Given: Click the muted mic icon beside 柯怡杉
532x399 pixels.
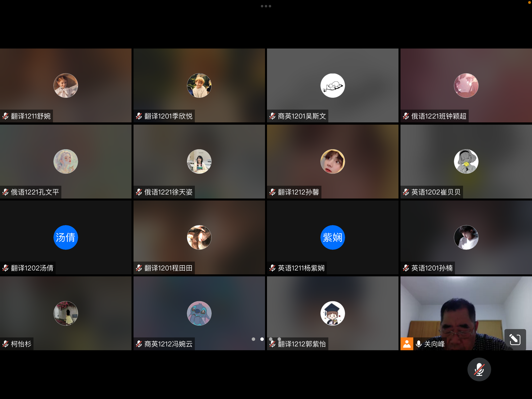Looking at the screenshot, I should click(x=5, y=344).
